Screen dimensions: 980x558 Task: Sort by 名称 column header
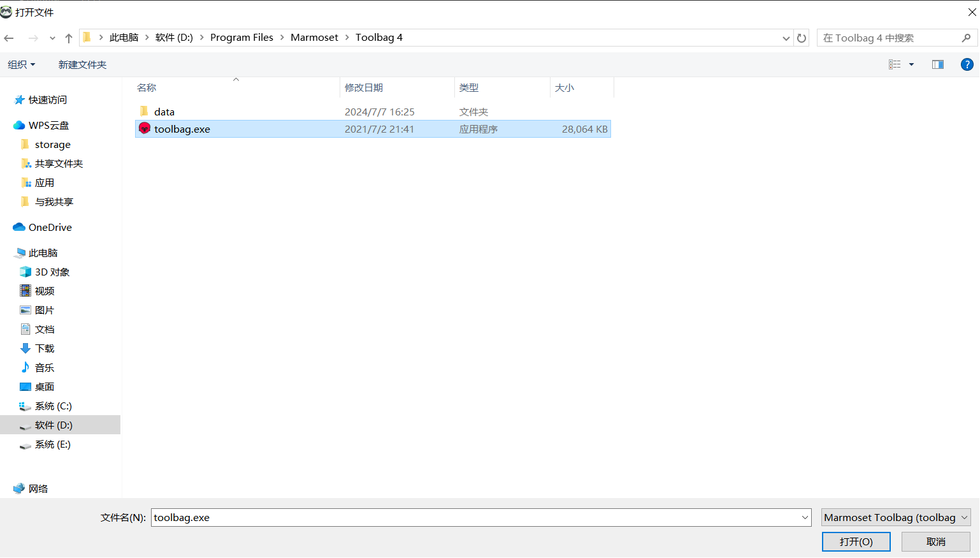click(x=237, y=87)
